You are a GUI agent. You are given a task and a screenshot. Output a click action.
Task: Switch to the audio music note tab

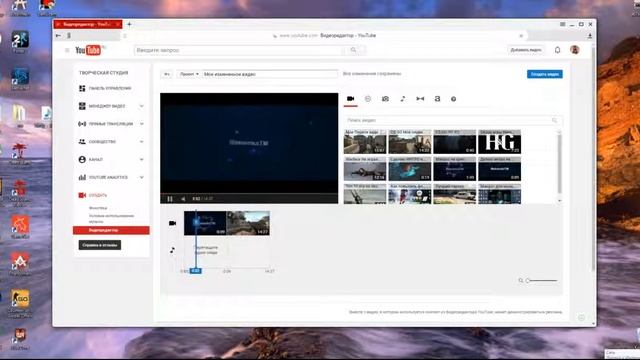(402, 99)
